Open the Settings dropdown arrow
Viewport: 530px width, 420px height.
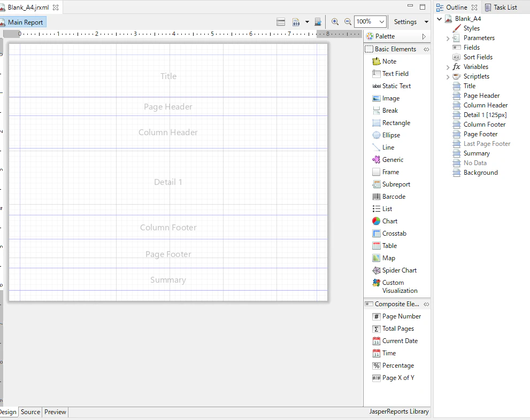point(427,22)
